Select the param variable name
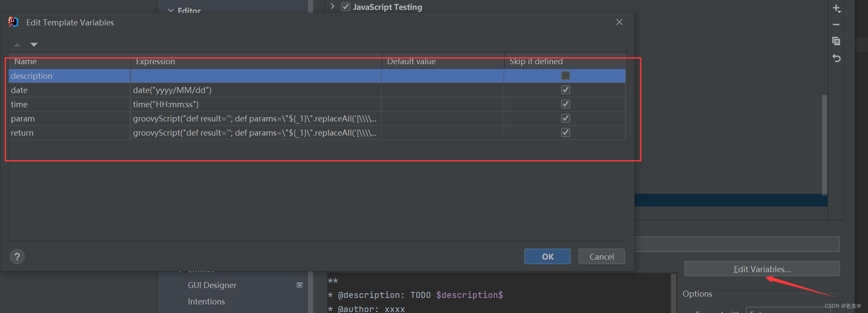This screenshot has height=313, width=868. tap(23, 118)
